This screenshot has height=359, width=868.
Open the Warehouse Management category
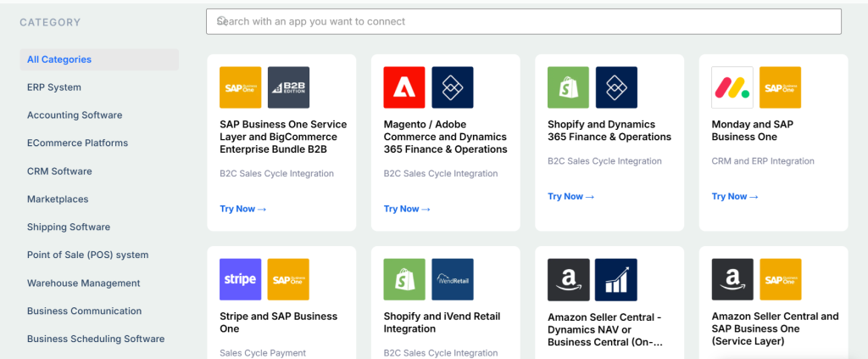click(x=83, y=283)
